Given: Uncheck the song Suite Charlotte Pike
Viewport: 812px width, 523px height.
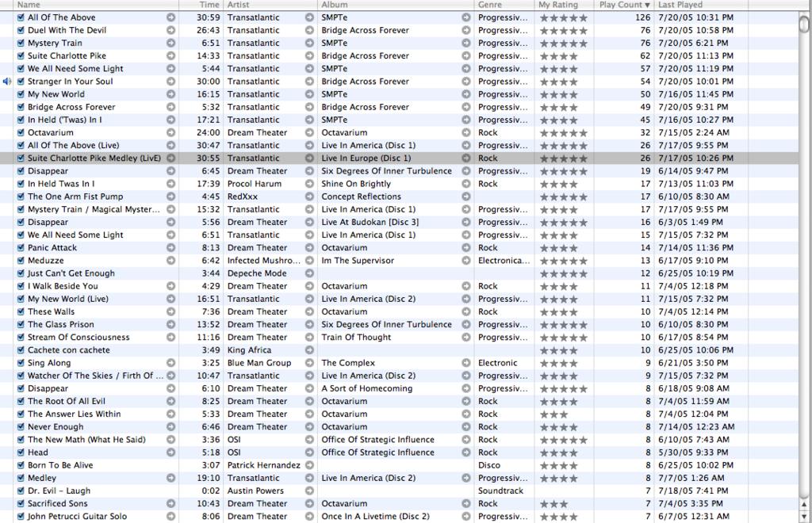Looking at the screenshot, I should click(x=21, y=56).
